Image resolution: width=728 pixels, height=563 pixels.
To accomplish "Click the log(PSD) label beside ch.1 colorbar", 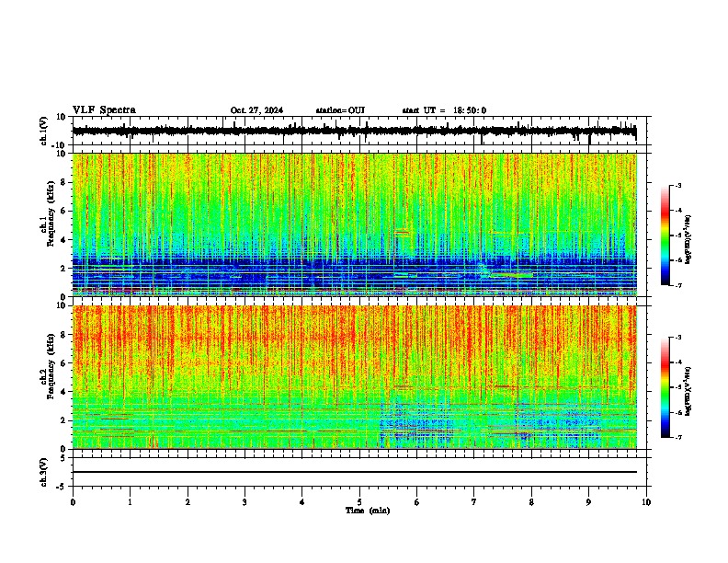I will [x=688, y=240].
